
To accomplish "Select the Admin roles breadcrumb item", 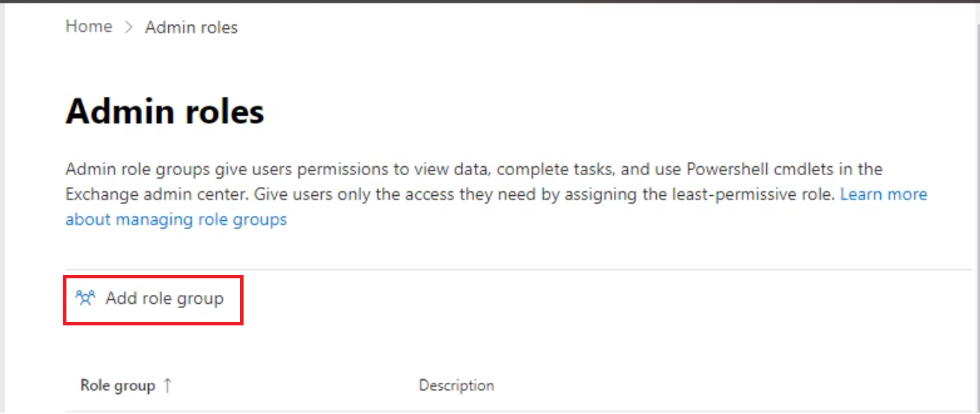I will tap(191, 28).
